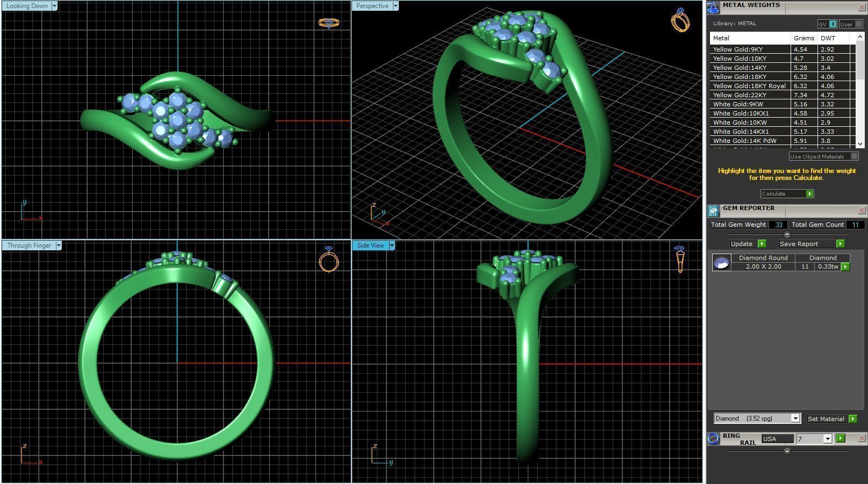Image resolution: width=868 pixels, height=484 pixels.
Task: Select the White Gold:14KX1 row
Action: point(783,132)
